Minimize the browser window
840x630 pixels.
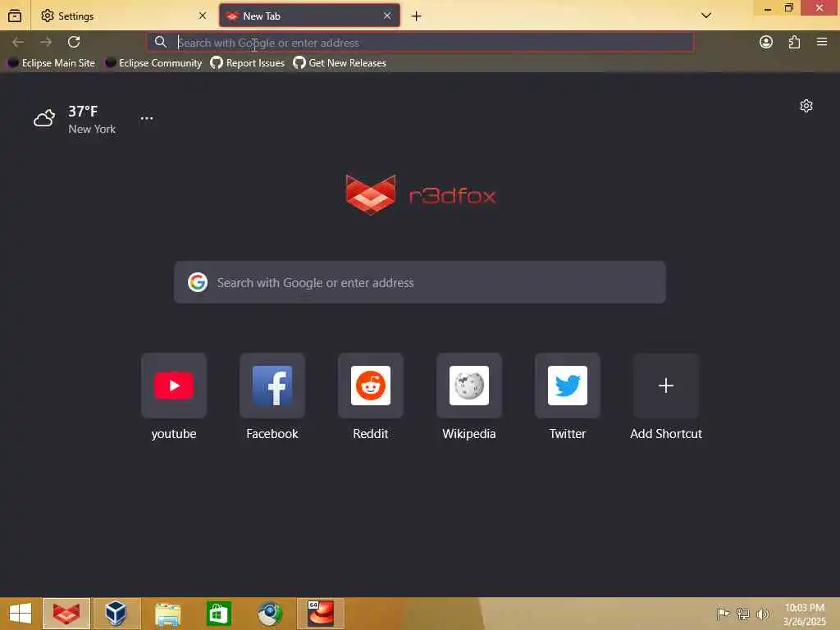pos(768,8)
